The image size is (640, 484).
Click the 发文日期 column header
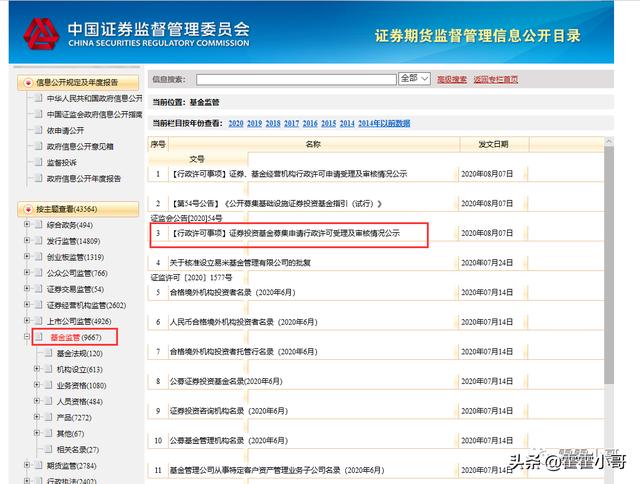coord(493,144)
